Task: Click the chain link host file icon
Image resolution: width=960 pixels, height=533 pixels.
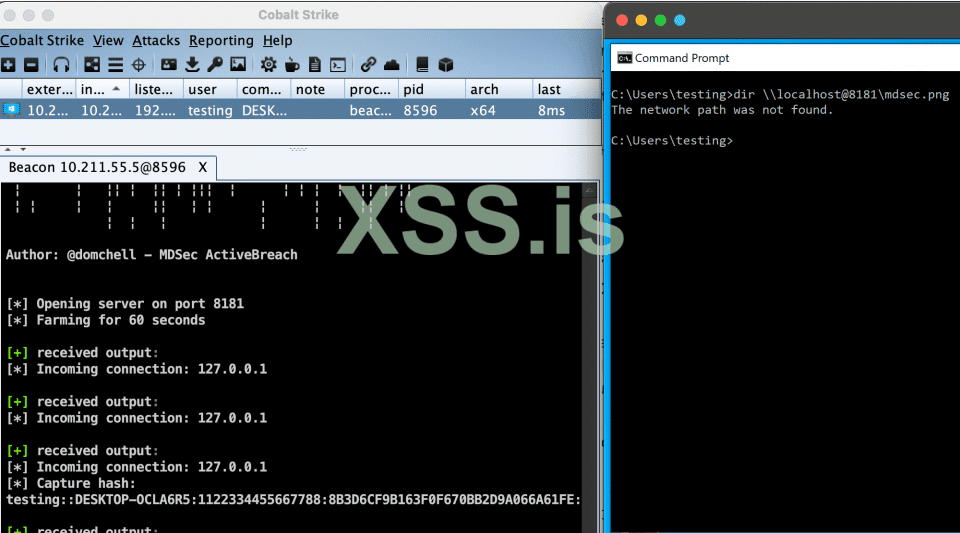Action: tap(368, 65)
